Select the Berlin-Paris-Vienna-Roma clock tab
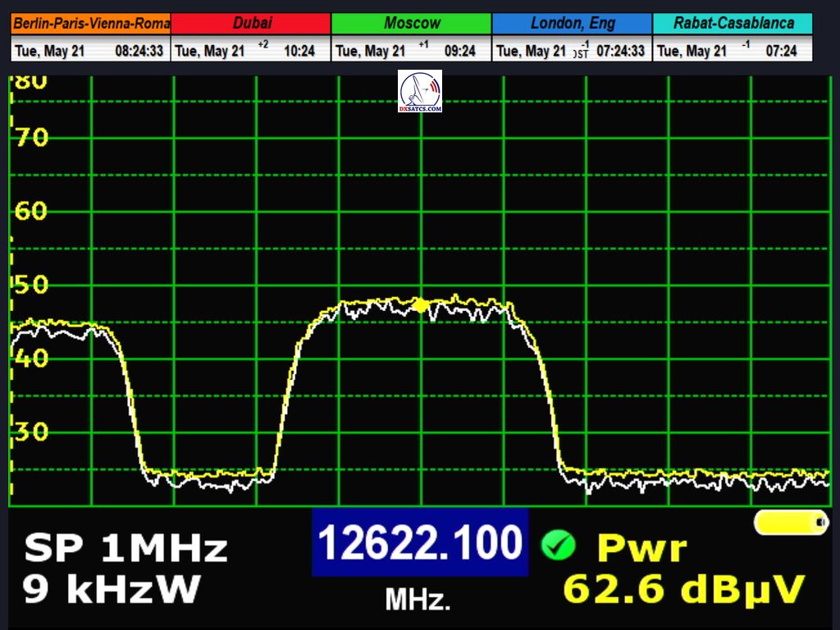Viewport: 840px width, 630px height. coord(91,23)
